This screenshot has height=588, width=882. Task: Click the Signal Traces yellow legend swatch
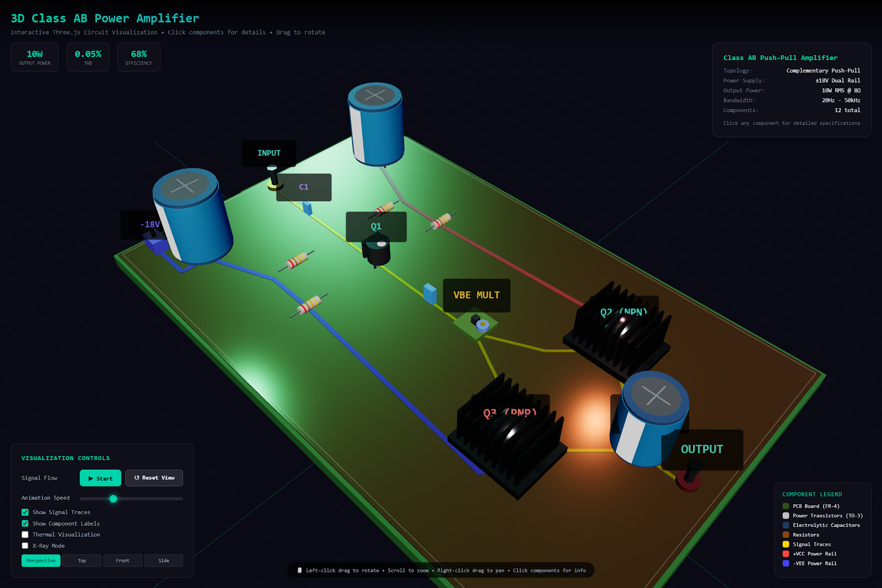(x=786, y=544)
